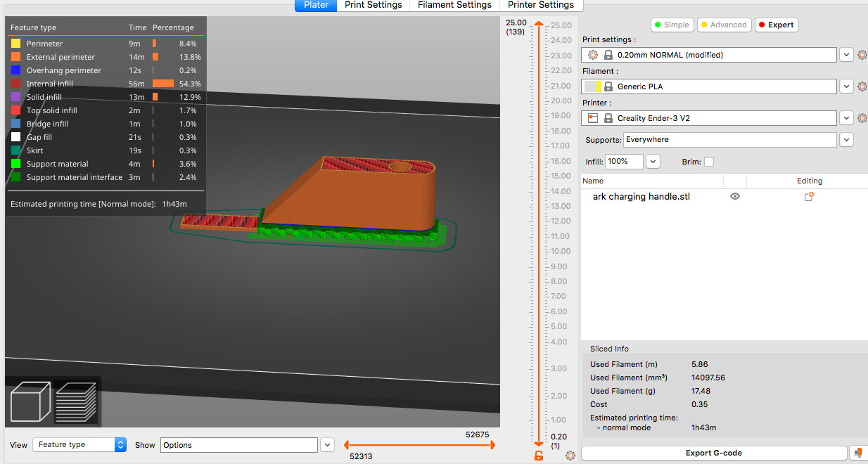Expand the Infill percentage dropdown

click(652, 161)
